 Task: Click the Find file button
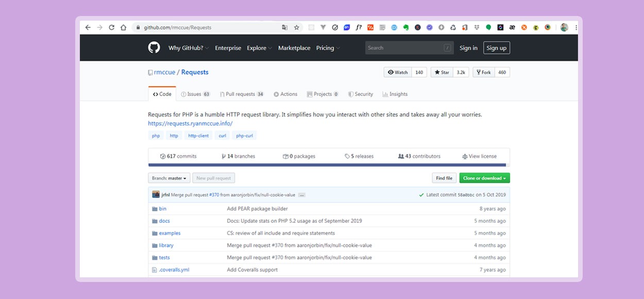click(444, 178)
